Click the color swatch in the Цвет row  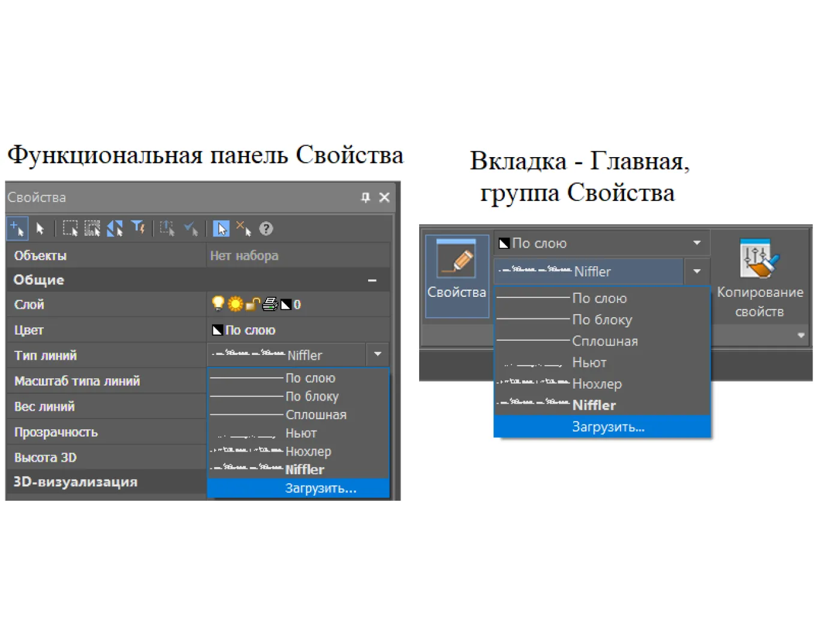(x=218, y=330)
